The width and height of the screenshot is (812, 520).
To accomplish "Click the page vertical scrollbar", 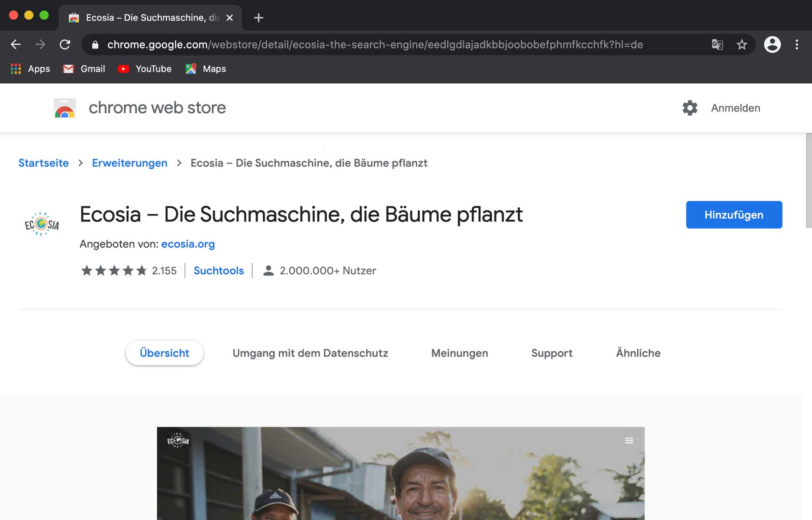I will 809,181.
